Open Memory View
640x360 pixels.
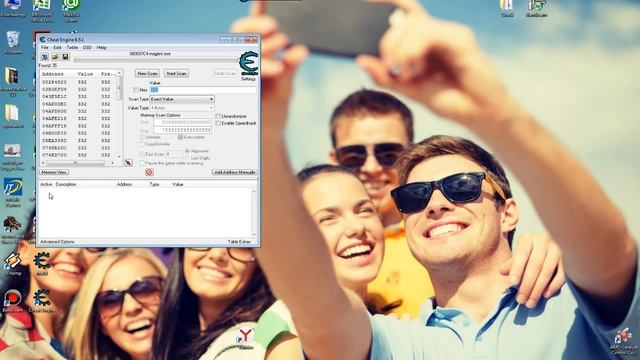(54, 172)
